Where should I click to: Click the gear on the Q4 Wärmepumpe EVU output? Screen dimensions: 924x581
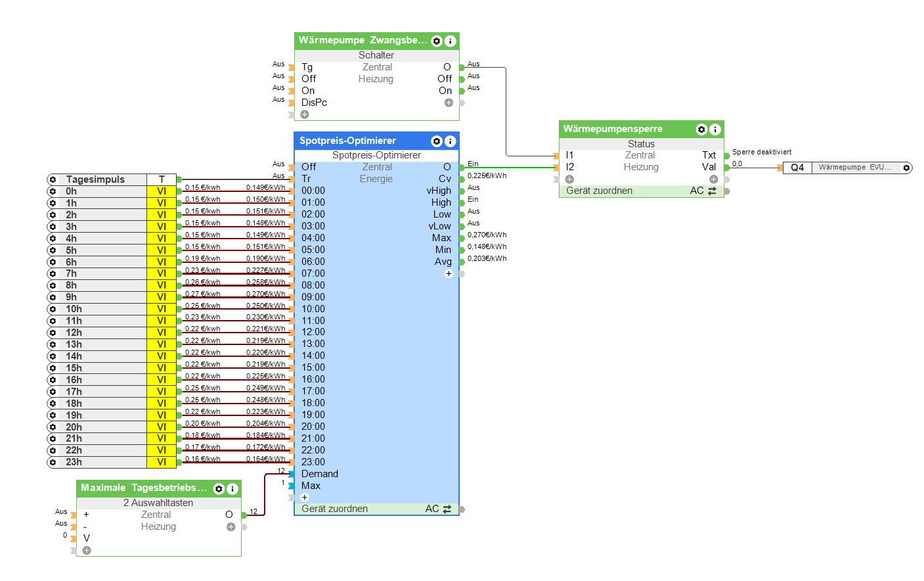[906, 168]
